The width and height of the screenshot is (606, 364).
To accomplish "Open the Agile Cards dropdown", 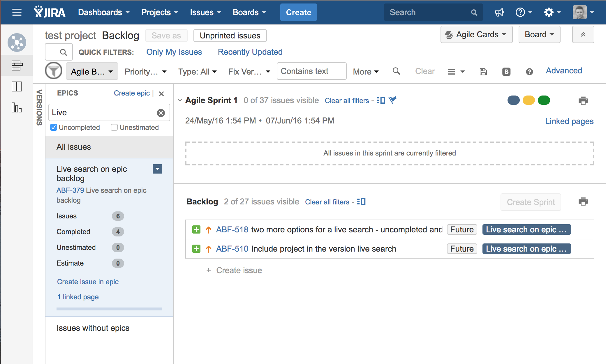I will 476,34.
